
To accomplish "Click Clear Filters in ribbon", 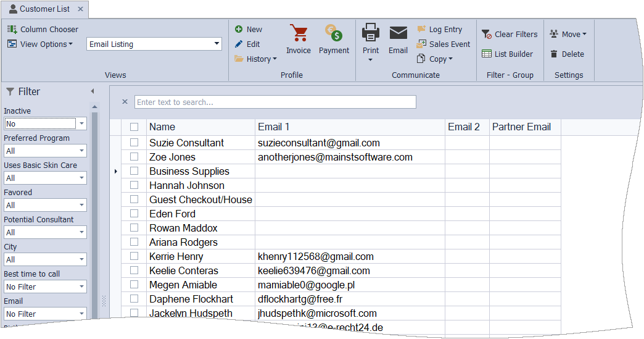I will (510, 35).
